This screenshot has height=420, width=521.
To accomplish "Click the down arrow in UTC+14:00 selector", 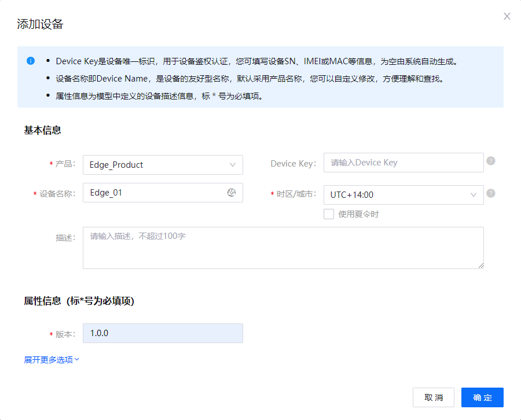I will pyautogui.click(x=474, y=195).
